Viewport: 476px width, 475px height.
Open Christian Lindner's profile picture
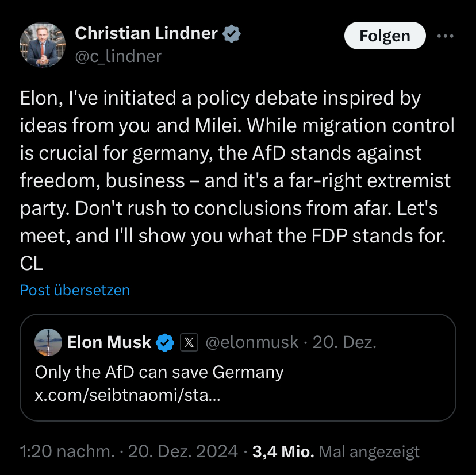click(43, 45)
